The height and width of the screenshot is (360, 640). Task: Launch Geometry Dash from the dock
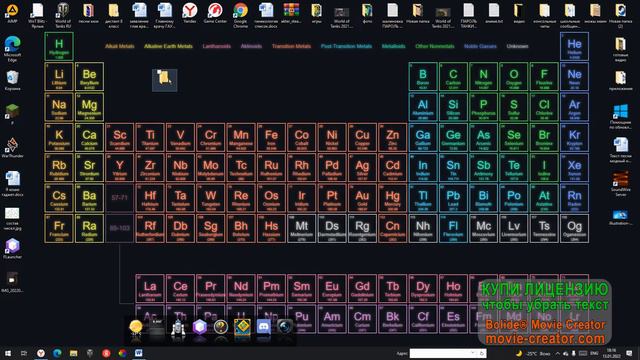click(242, 327)
